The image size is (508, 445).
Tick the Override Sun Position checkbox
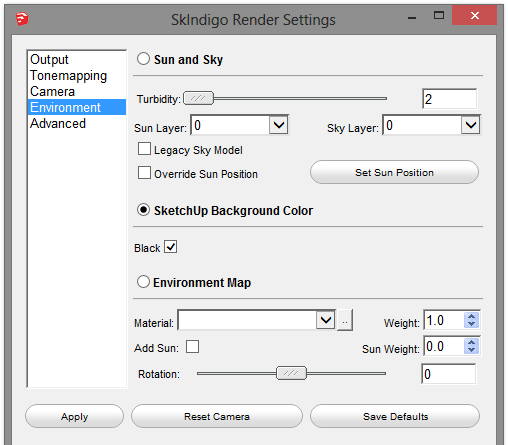144,173
